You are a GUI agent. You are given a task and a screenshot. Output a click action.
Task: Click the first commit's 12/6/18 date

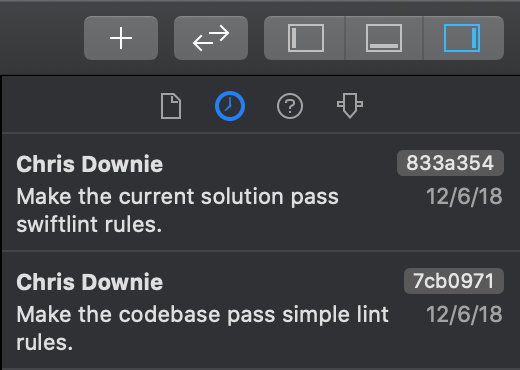(464, 196)
